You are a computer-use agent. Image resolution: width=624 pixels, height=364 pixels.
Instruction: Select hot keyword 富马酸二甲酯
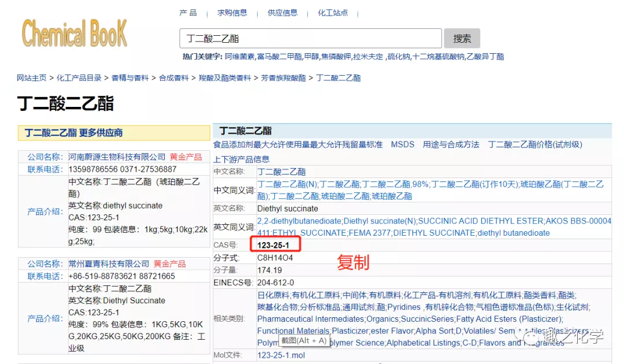pos(280,57)
